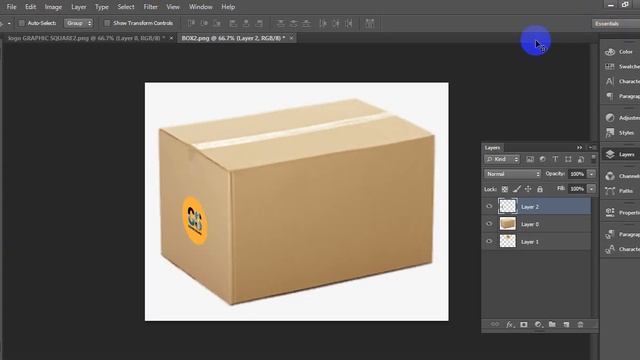Open the Essentials workspace dropdown
The height and width of the screenshot is (360, 640).
[616, 24]
